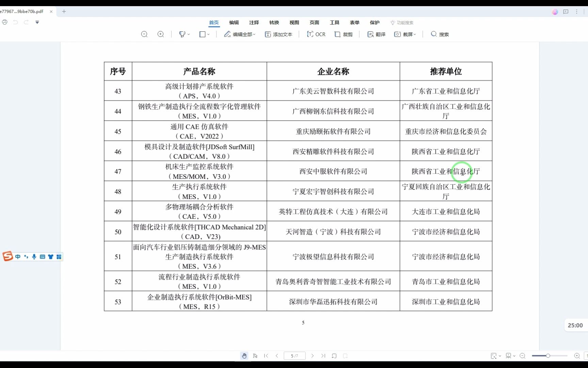Screen dimensions: 588x368
Task: Click the 裁剪 crop tool
Action: pos(344,34)
